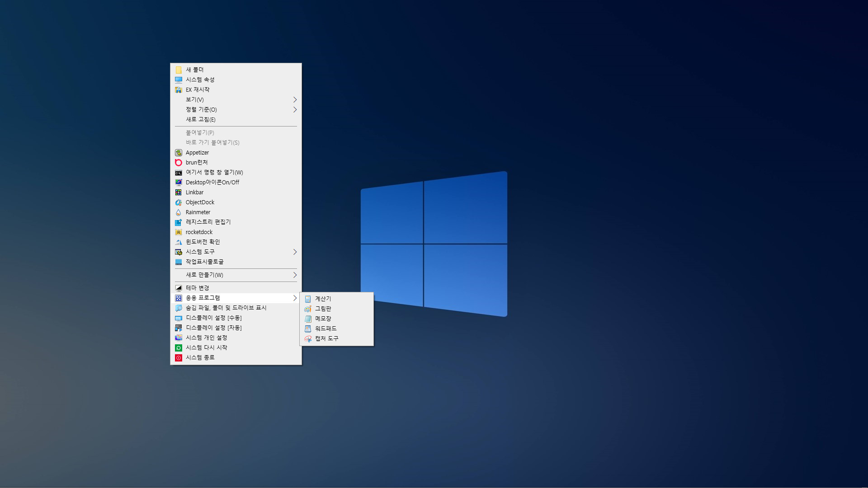This screenshot has height=488, width=868.
Task: Launch 그림판 Paint from submenu
Action: coord(337,309)
